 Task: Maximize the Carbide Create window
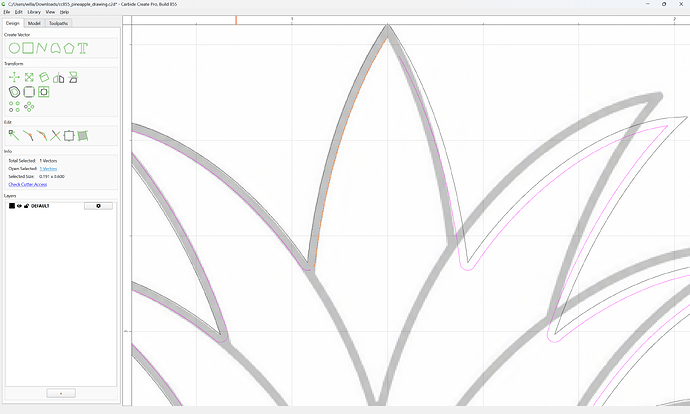pyautogui.click(x=664, y=4)
